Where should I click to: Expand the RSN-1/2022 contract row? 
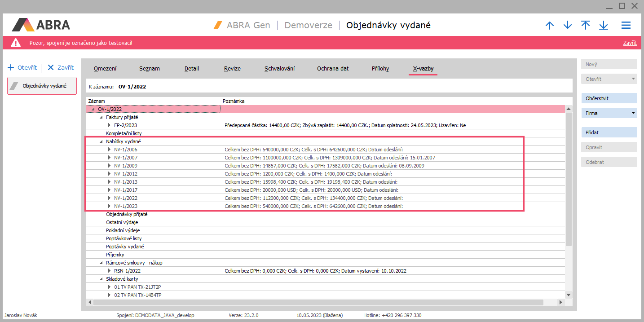click(x=109, y=271)
